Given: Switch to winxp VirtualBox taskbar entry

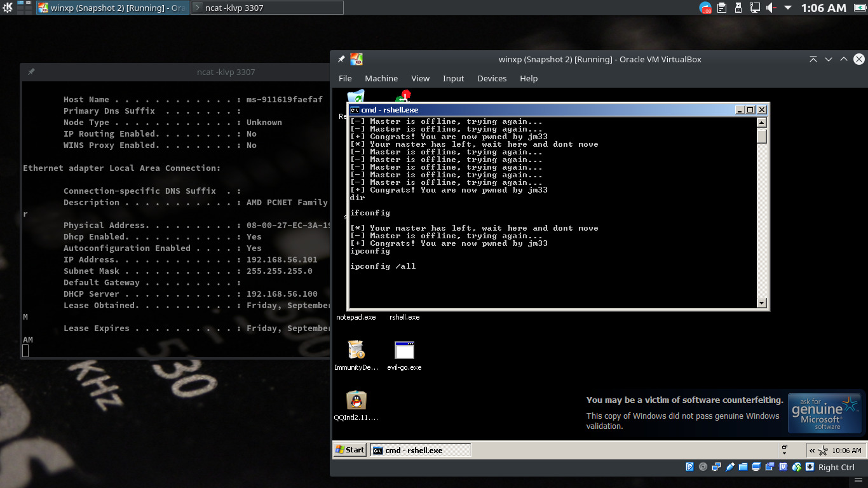Looking at the screenshot, I should tap(112, 8).
